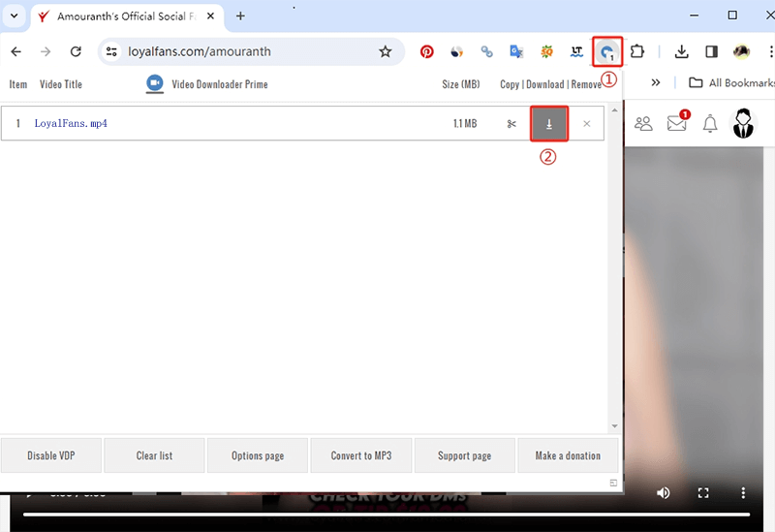Viewport: 775px width, 532px height.
Task: Click scroll-down arrow in download list
Action: click(x=614, y=426)
